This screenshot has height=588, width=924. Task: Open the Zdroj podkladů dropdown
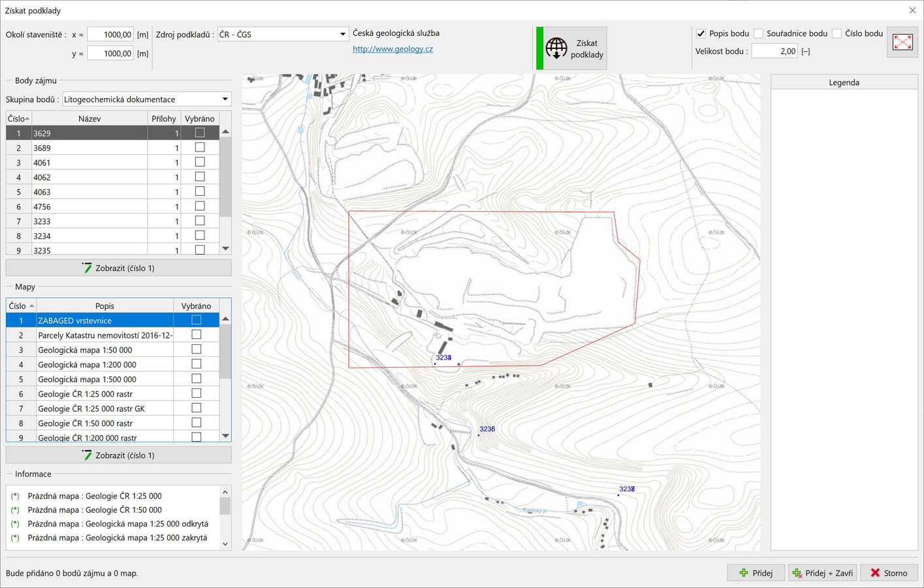tap(342, 34)
